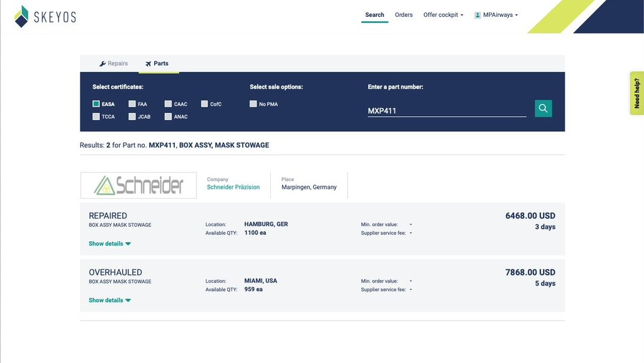Click the Need help? side button
Viewport: 644px width, 363px height.
[x=637, y=93]
